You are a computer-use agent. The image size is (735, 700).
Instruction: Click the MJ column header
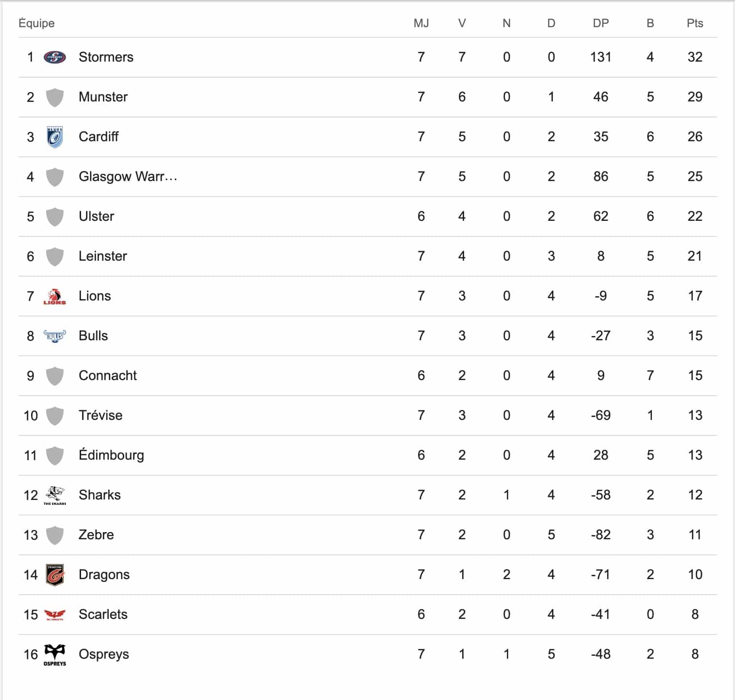click(x=421, y=23)
